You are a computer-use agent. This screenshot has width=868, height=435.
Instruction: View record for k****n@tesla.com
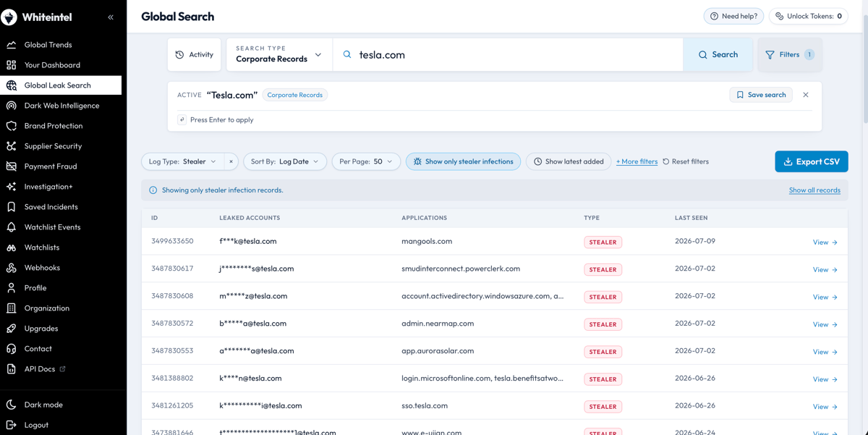(x=825, y=379)
